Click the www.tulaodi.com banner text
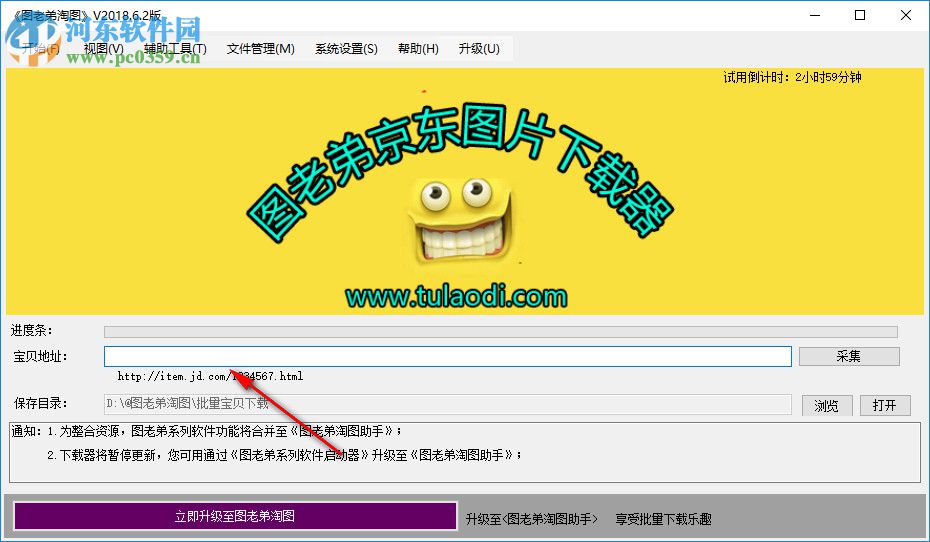 [x=456, y=296]
